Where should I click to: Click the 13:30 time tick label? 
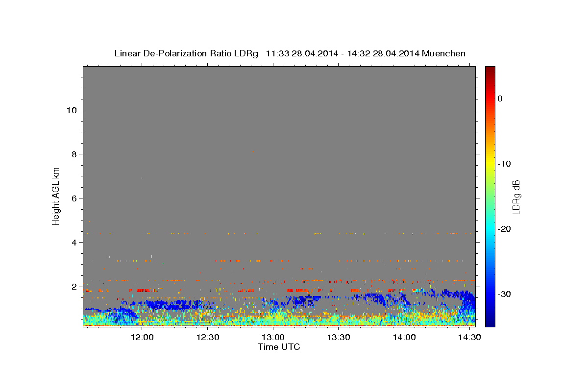(339, 338)
